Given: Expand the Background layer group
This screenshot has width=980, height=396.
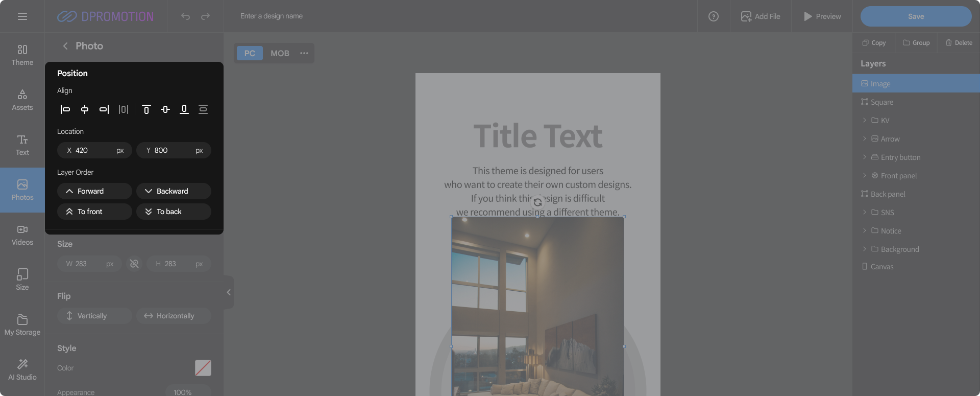Looking at the screenshot, I should click(864, 249).
